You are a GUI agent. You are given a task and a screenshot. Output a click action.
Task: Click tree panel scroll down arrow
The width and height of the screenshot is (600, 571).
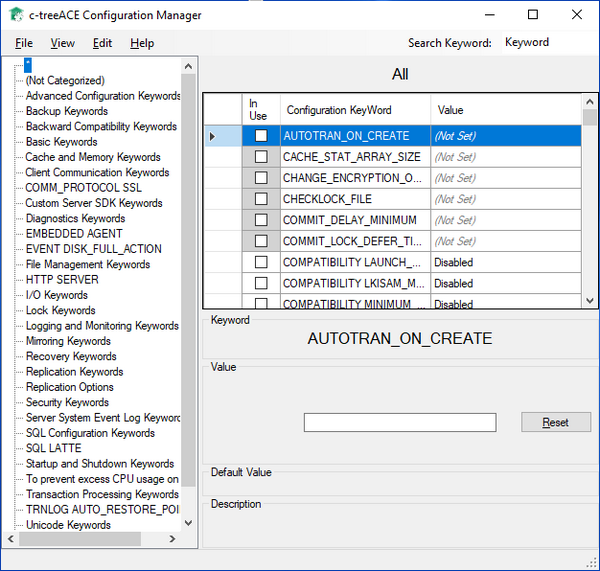[188, 523]
